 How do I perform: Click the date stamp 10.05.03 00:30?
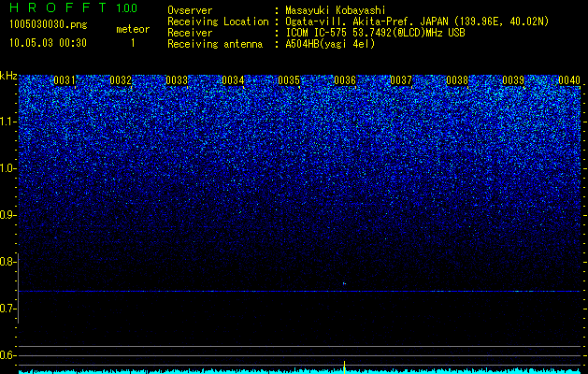pyautogui.click(x=49, y=43)
